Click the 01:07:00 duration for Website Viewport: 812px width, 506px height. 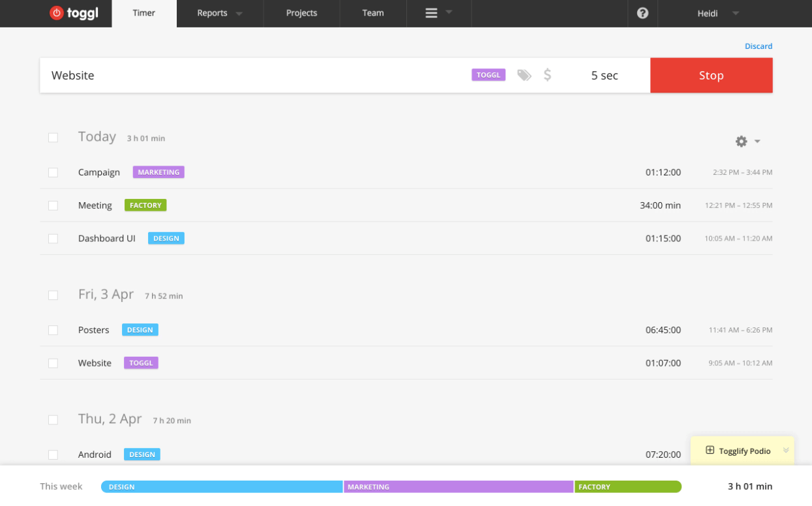663,363
